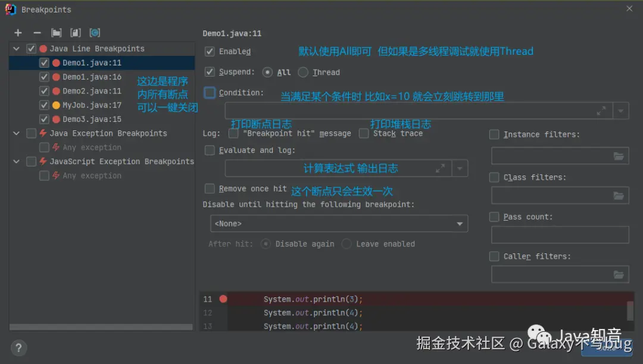Collapse the Java Exception Breakpoints node
Screen dimensions: 643x364
pos(17,133)
